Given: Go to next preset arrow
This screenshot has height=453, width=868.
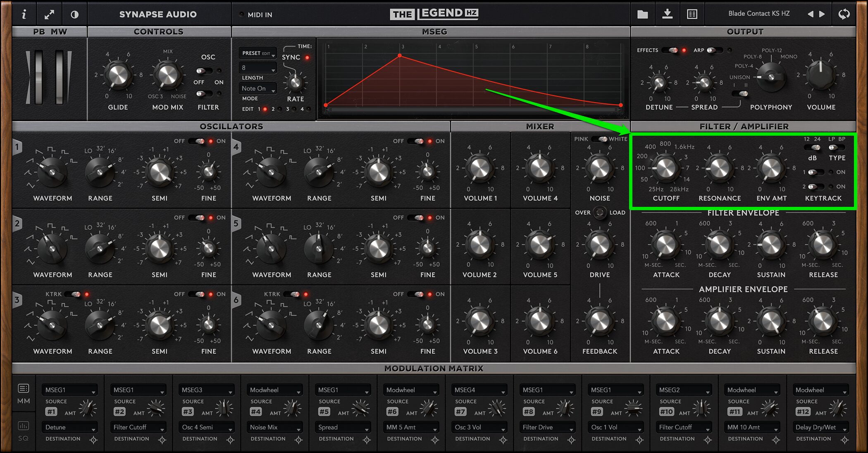Looking at the screenshot, I should 822,14.
